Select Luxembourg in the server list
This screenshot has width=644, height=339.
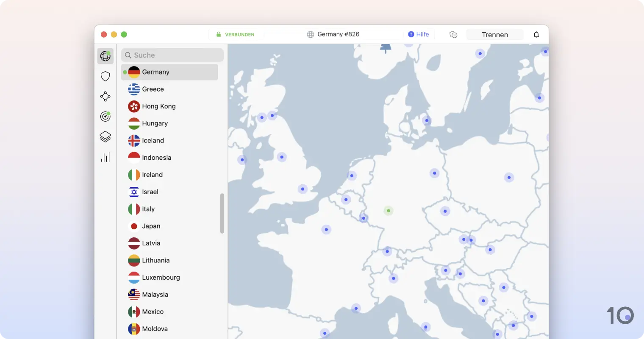tap(161, 277)
